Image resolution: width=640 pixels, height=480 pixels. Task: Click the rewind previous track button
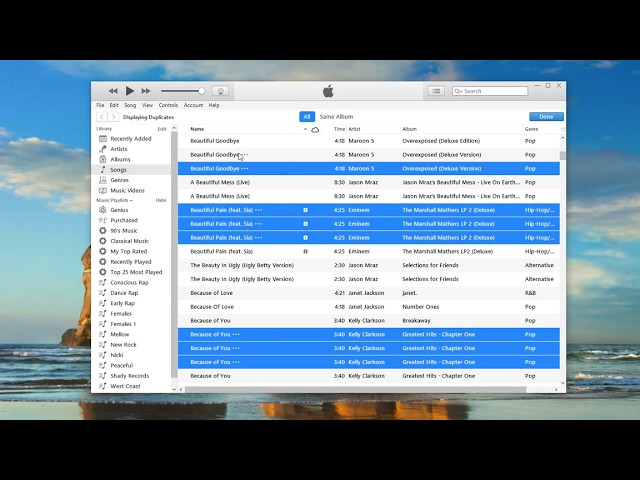click(x=113, y=91)
